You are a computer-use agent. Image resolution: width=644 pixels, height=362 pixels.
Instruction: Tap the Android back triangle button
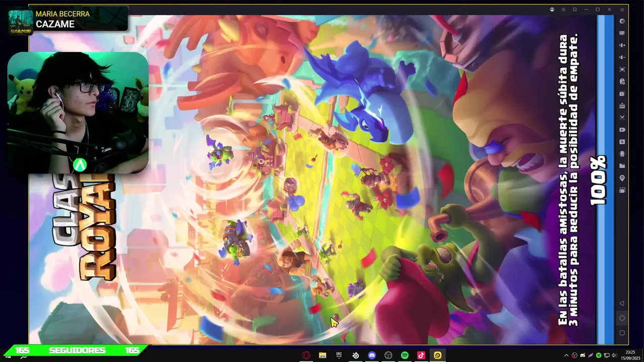pos(622,303)
